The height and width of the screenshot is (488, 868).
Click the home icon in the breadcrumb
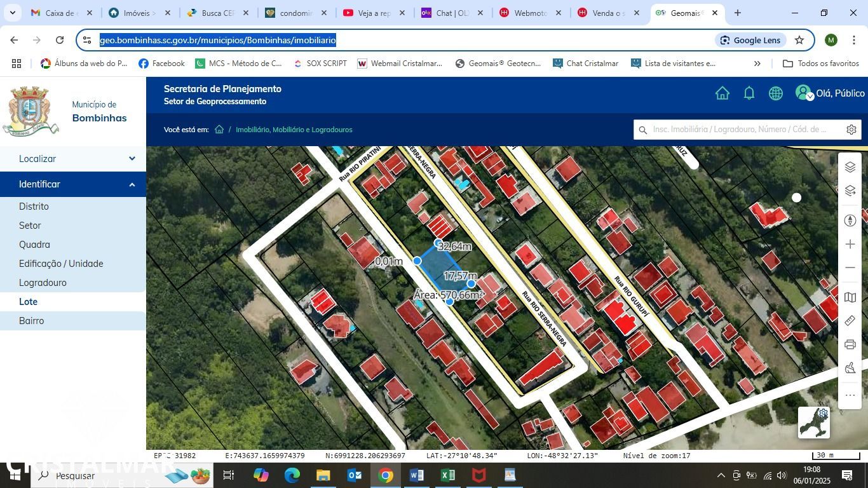[x=219, y=130]
